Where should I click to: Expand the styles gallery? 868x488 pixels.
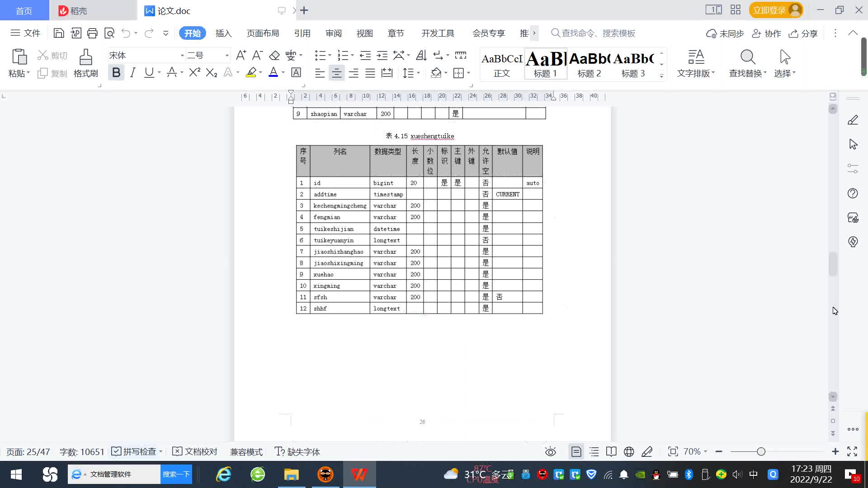point(661,76)
